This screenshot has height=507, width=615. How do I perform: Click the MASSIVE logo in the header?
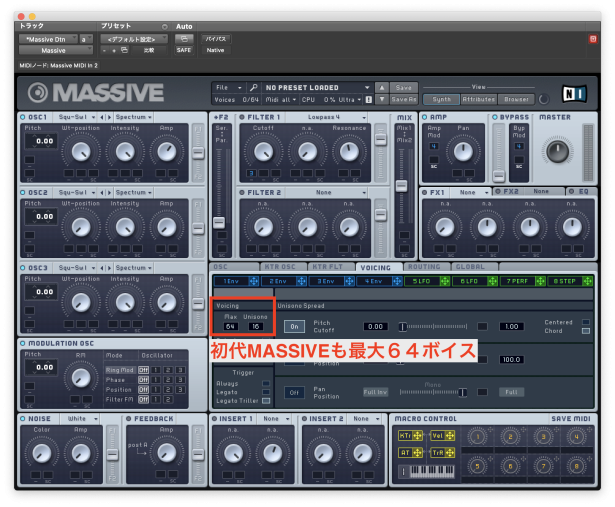(96, 93)
